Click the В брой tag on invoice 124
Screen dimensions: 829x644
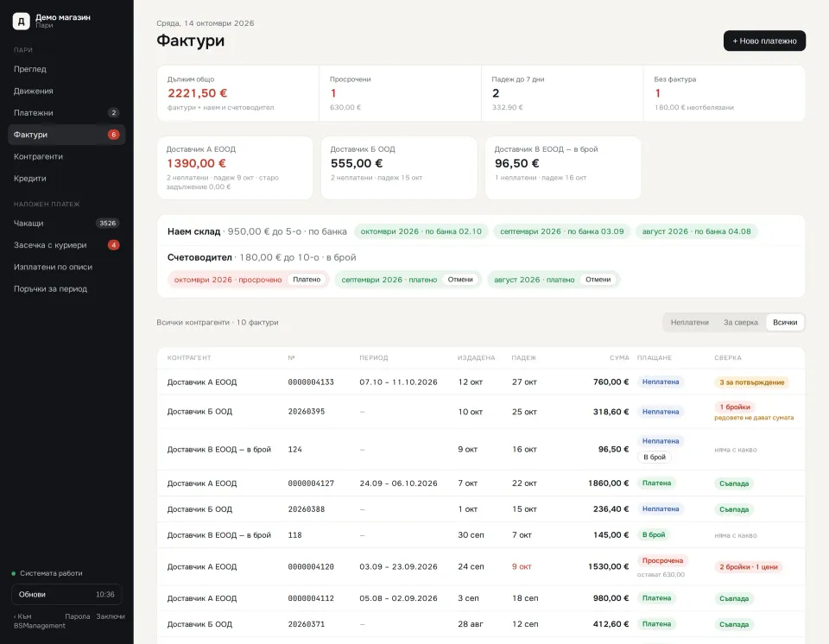[x=655, y=458]
